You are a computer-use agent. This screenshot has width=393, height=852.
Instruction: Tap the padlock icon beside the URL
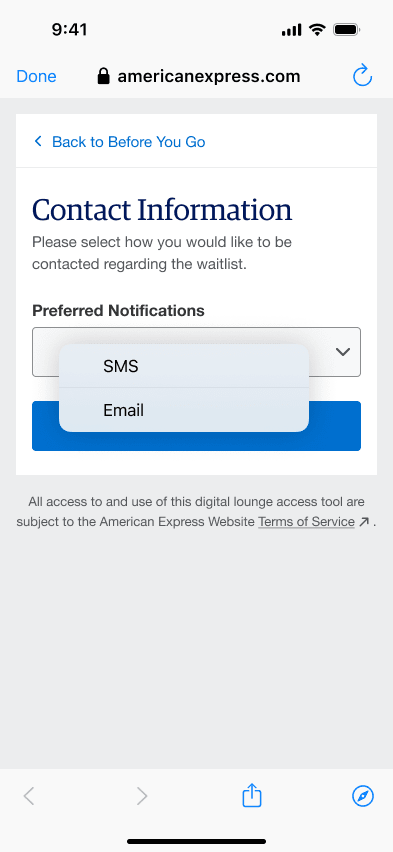[103, 76]
